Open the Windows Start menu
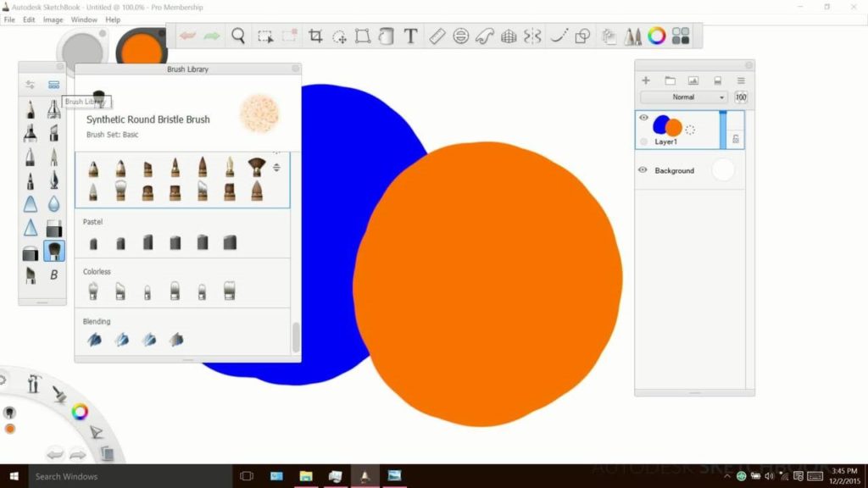This screenshot has width=868, height=488. tap(14, 476)
